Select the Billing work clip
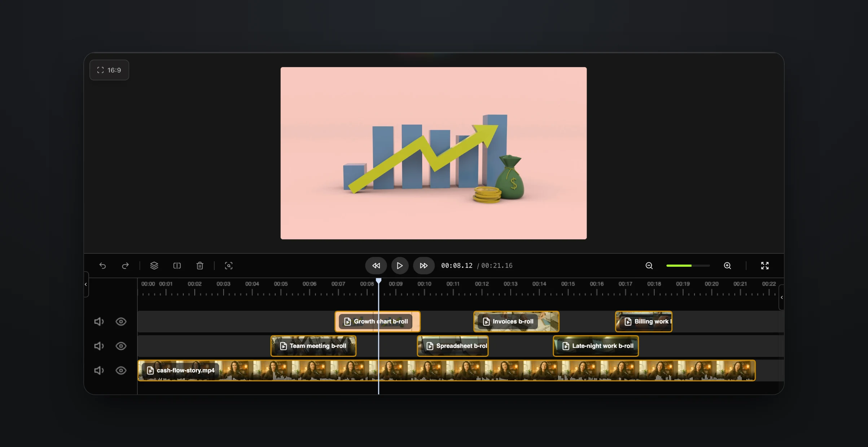The image size is (868, 447). [644, 322]
